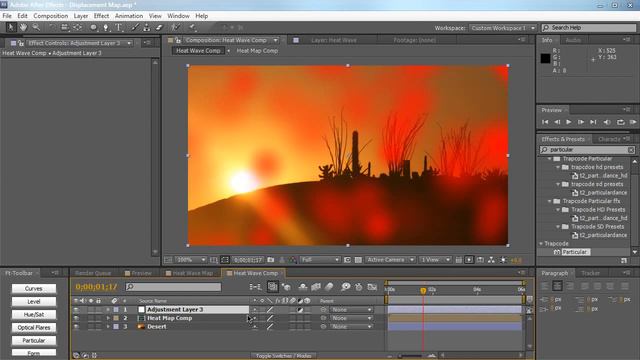
Task: Toggle quality switch for Desert layer
Action: pyautogui.click(x=270, y=327)
